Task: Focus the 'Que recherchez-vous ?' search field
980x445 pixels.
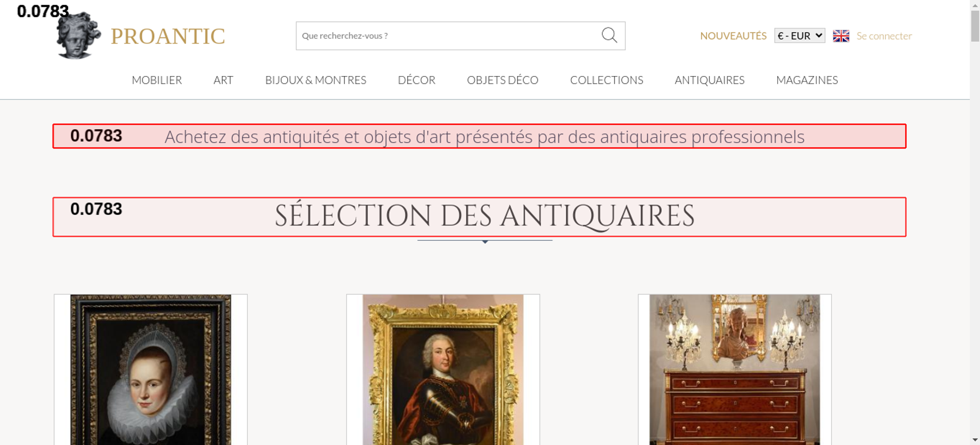Action: (448, 36)
